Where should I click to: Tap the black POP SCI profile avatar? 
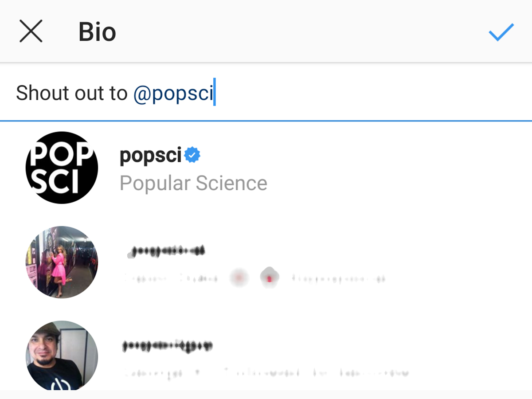tap(62, 168)
